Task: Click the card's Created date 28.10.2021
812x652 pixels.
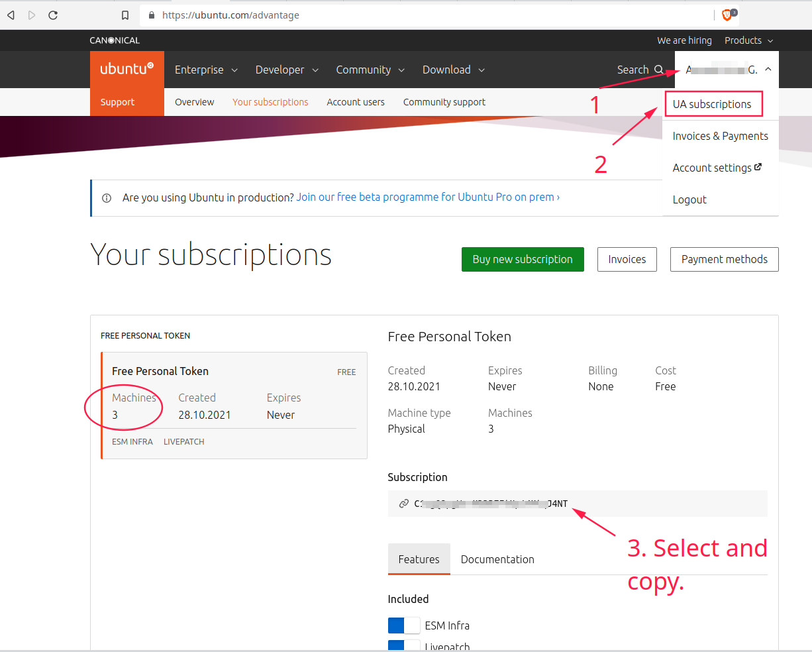Action: coord(205,415)
